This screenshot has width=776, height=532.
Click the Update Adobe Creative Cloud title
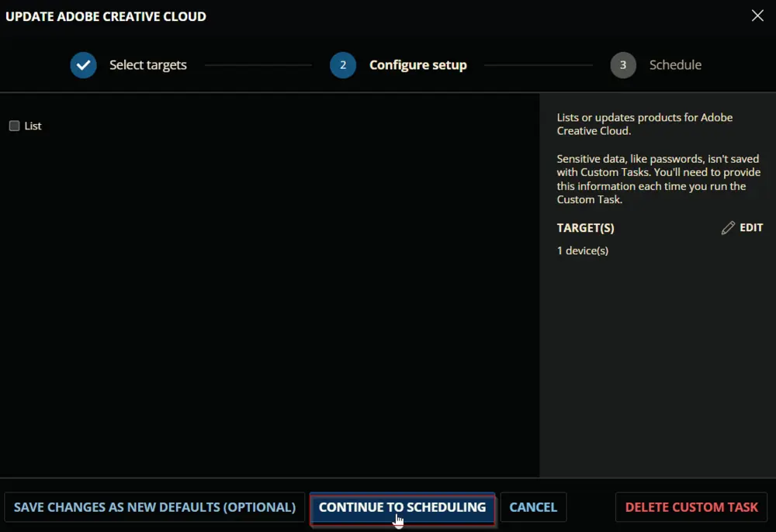click(x=106, y=16)
